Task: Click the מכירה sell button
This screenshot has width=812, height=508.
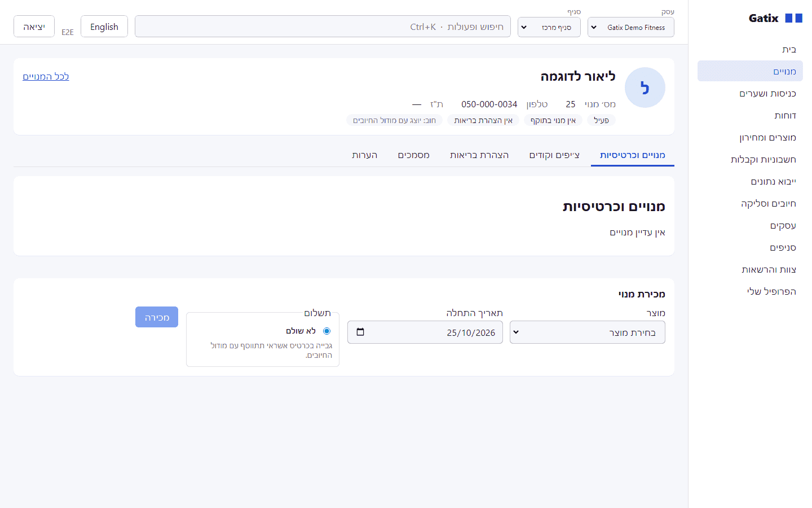Action: tap(157, 317)
